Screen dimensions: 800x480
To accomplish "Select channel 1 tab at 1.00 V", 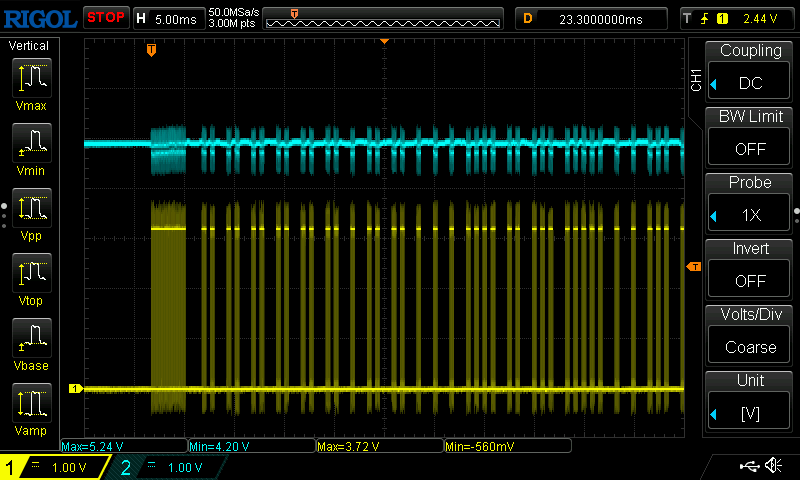I will click(55, 467).
